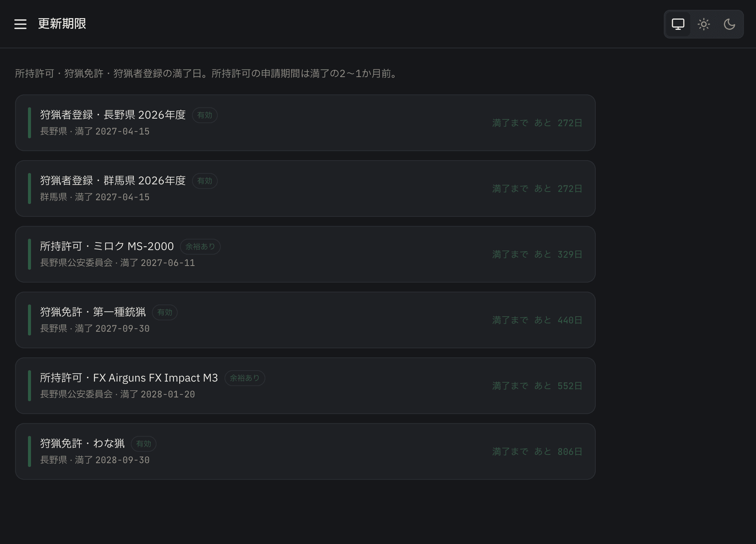This screenshot has width=756, height=544.
Task: Click the 更新期限 page title
Action: (x=62, y=24)
